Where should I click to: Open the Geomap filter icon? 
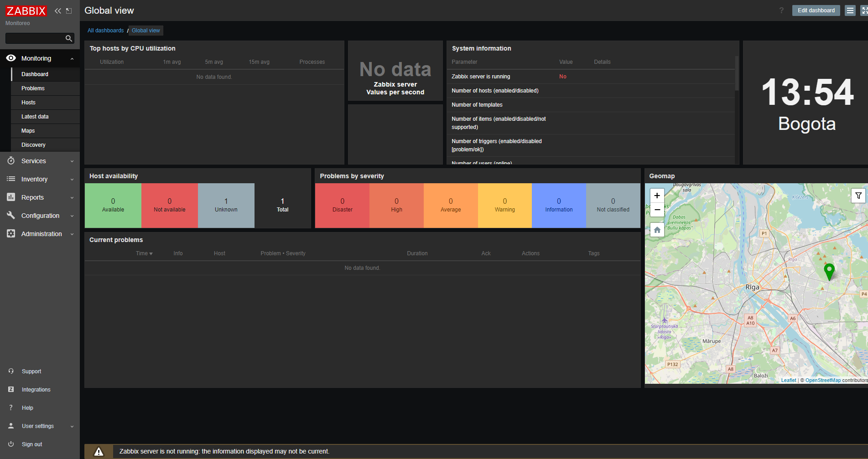pyautogui.click(x=858, y=196)
